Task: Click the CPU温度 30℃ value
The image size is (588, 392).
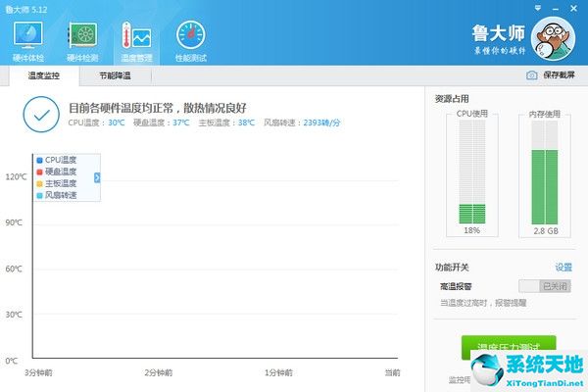Action: tap(117, 122)
